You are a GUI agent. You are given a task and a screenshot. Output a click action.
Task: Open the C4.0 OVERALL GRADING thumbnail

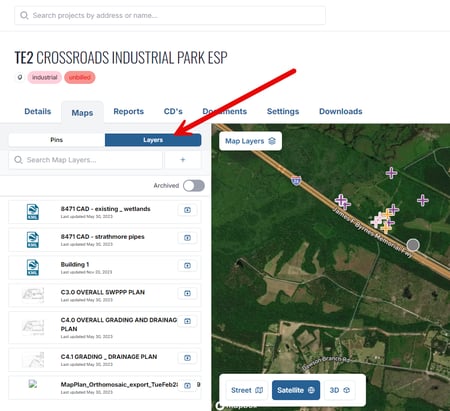[33, 327]
